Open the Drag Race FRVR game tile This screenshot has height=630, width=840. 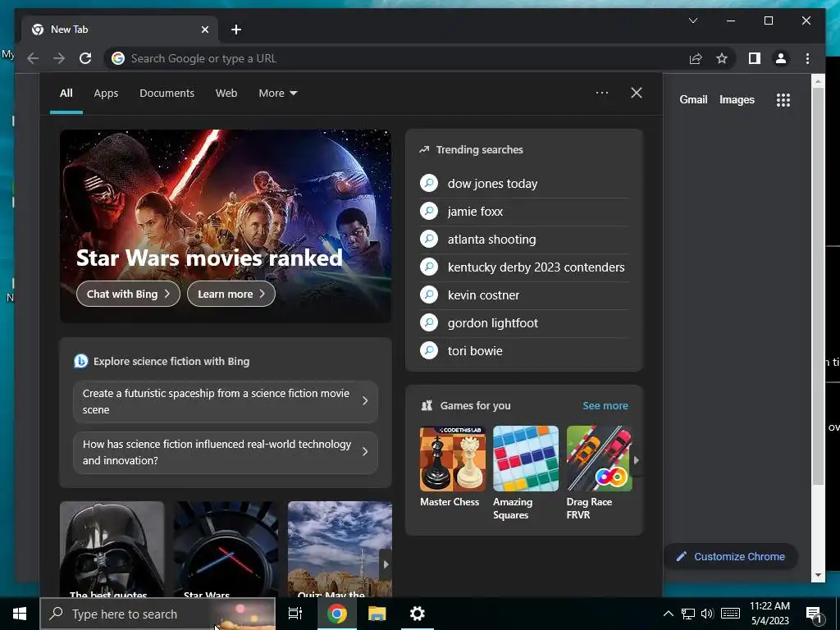599,473
